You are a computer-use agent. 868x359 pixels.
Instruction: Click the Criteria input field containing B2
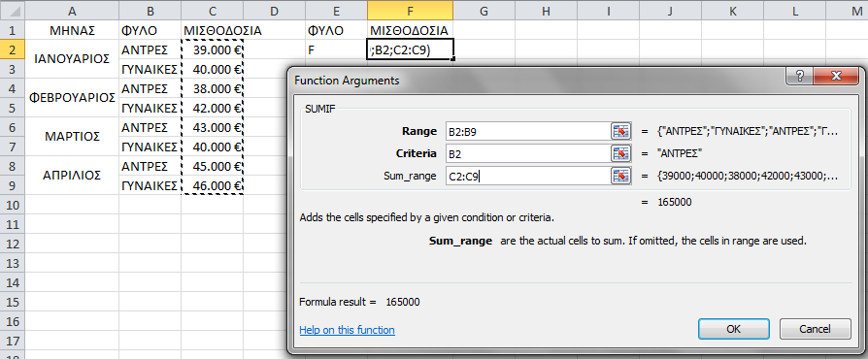(527, 153)
